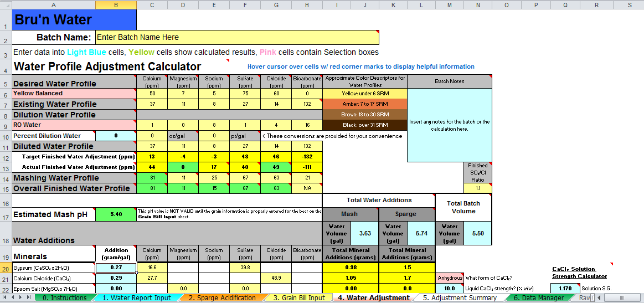Click Dilution RO Water Bicarbonate value 16

point(307,125)
